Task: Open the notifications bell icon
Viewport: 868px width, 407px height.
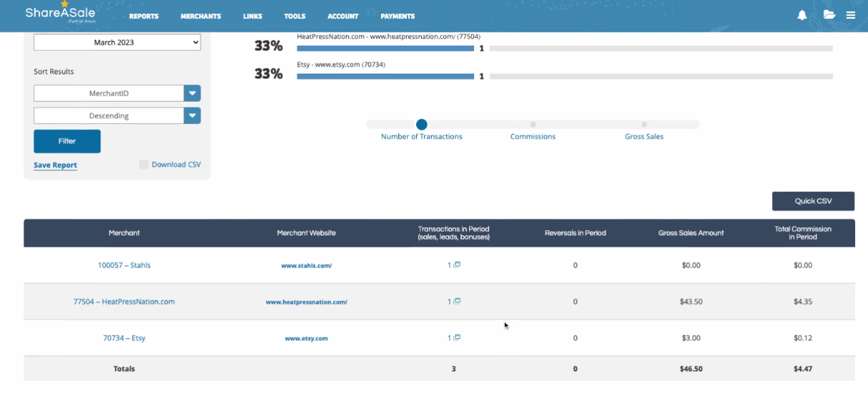Action: (802, 15)
